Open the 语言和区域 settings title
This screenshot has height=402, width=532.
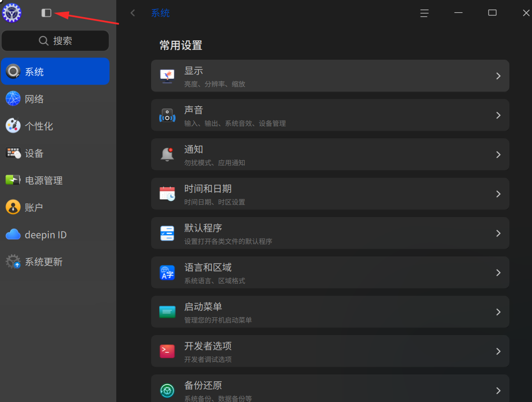[x=208, y=267]
